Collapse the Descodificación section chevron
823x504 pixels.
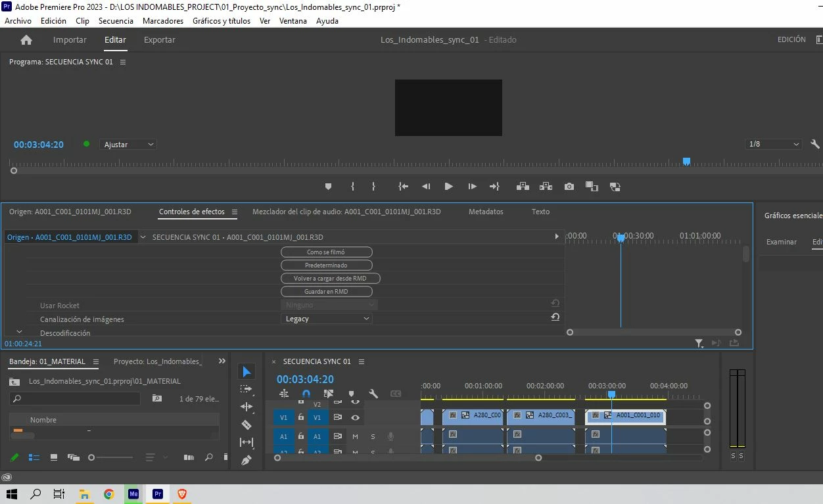tap(19, 332)
